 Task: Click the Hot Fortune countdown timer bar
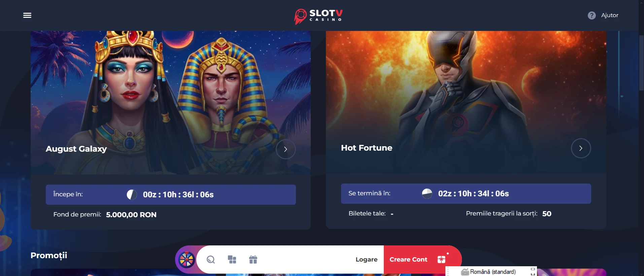click(x=466, y=194)
